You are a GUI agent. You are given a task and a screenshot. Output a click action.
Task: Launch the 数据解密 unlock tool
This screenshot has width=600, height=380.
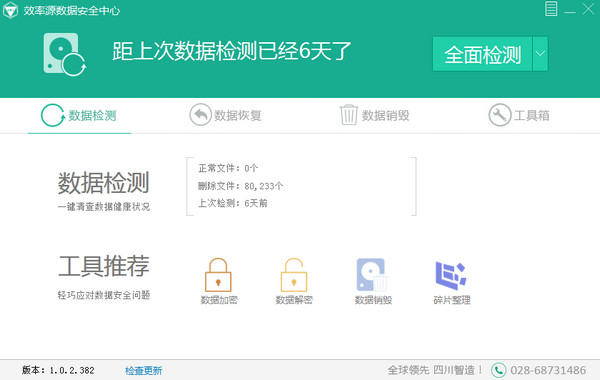click(294, 281)
